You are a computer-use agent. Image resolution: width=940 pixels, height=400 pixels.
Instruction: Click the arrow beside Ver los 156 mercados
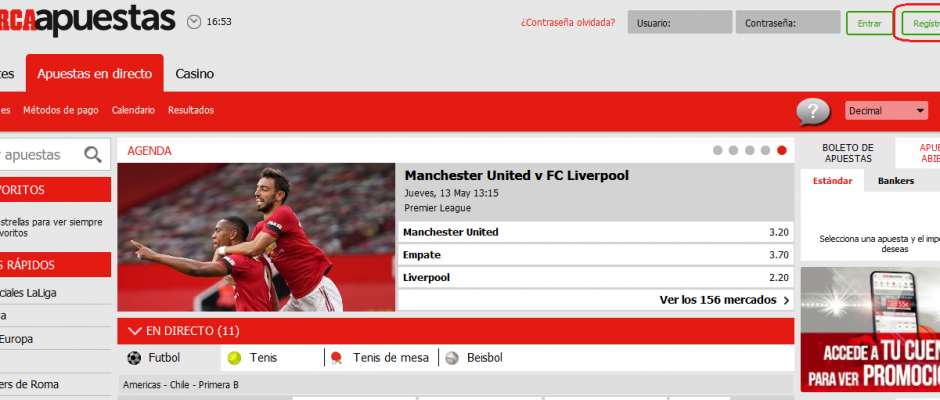tap(786, 300)
